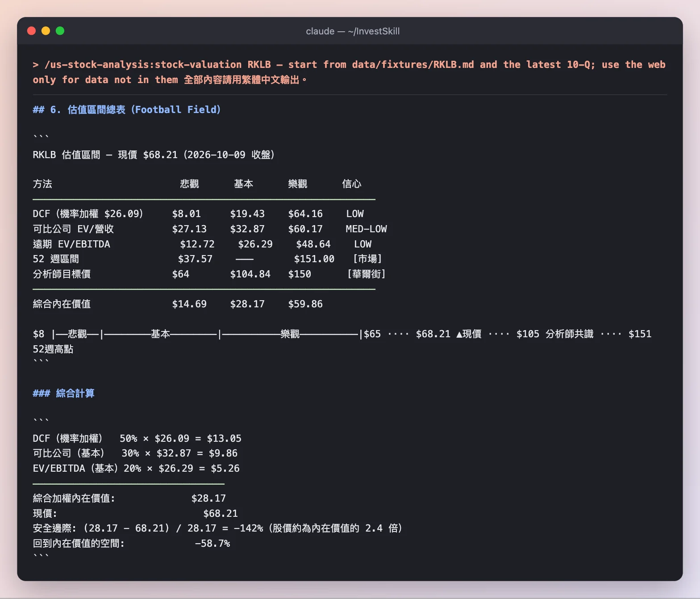Click the safety margin result "-142%"
The height and width of the screenshot is (599, 700).
tap(249, 528)
